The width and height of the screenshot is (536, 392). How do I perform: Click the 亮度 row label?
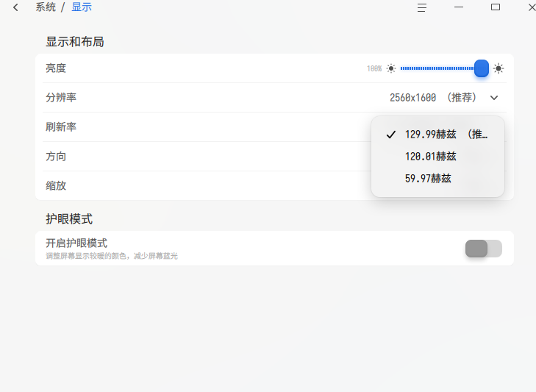pos(56,68)
